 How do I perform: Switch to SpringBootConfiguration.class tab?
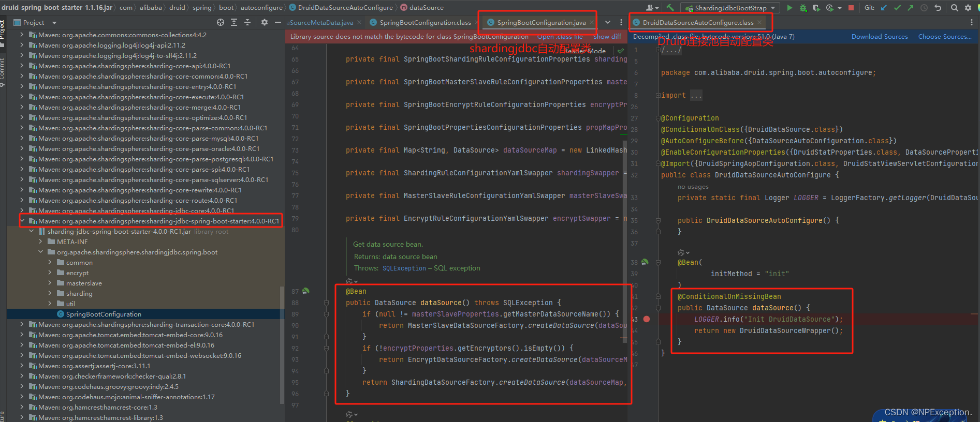click(x=425, y=22)
